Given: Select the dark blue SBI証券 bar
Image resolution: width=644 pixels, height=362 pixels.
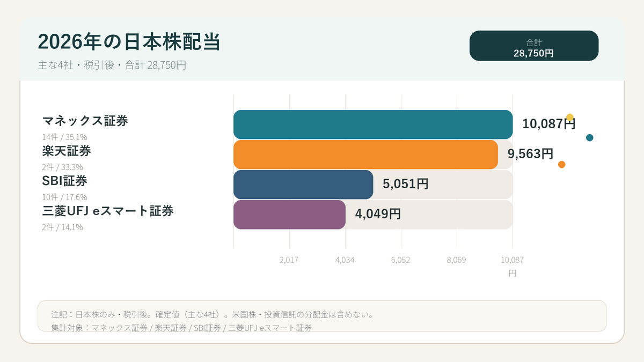Looking at the screenshot, I should [x=303, y=184].
